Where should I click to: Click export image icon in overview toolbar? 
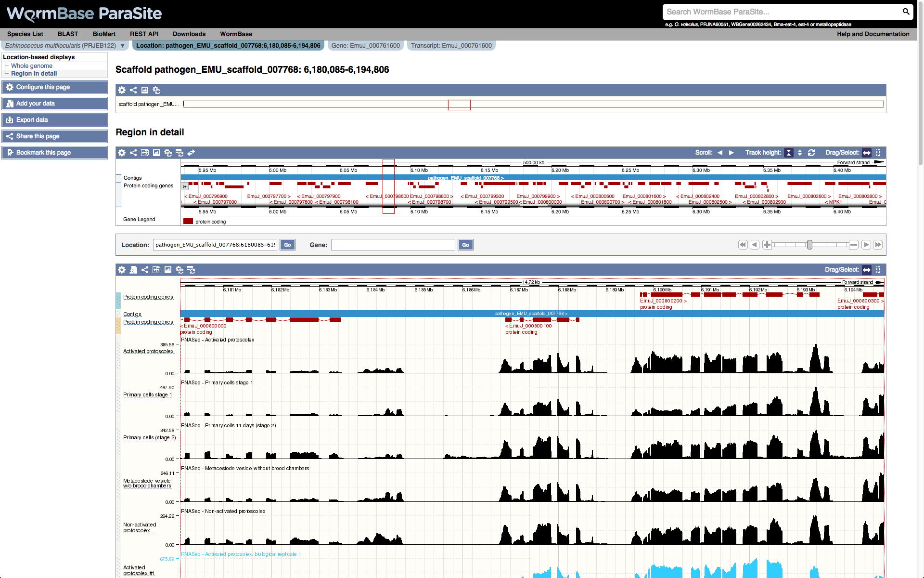coord(145,90)
